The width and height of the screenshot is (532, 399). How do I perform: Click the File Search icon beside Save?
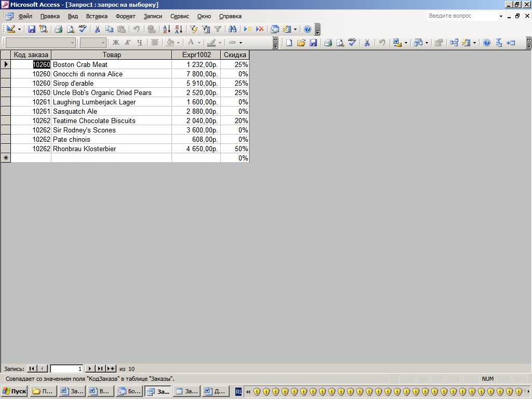[44, 29]
